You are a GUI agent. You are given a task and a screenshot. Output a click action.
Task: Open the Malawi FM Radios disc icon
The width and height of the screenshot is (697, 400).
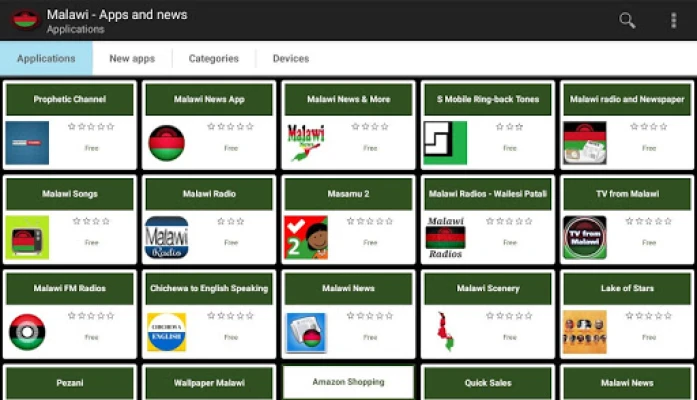pyautogui.click(x=27, y=332)
